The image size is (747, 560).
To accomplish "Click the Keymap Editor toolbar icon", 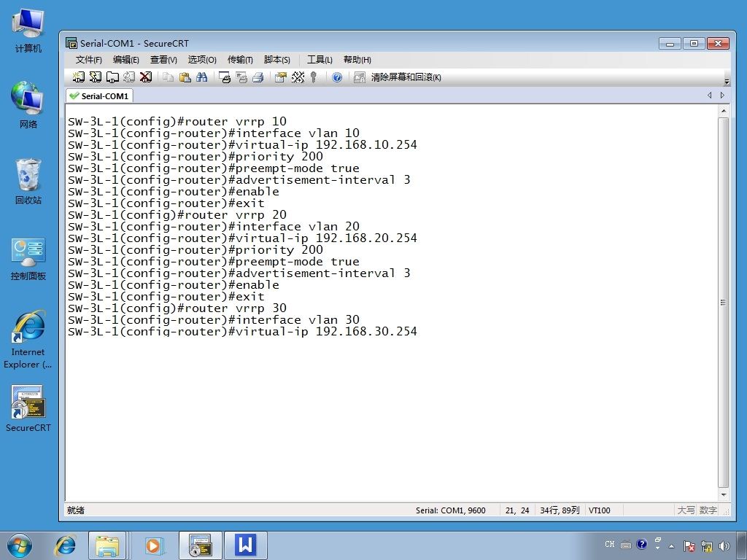I will pyautogui.click(x=298, y=77).
